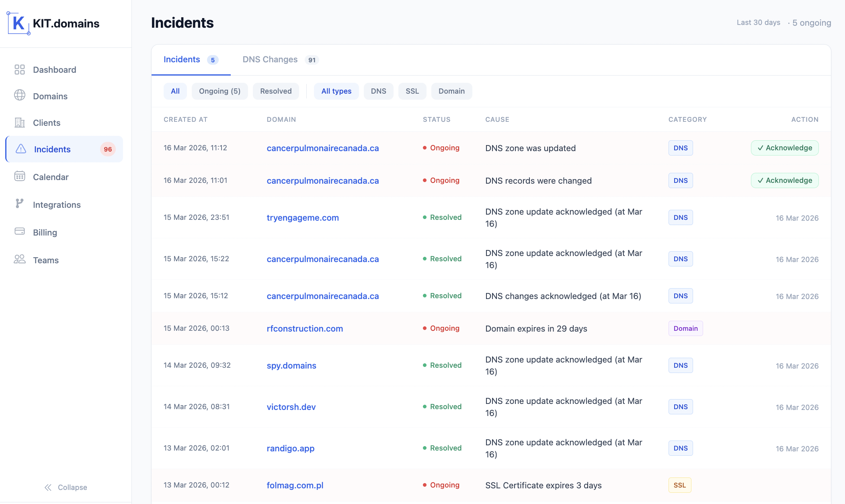Click the Status column header
Viewport: 845px width, 504px height.
pos(437,119)
